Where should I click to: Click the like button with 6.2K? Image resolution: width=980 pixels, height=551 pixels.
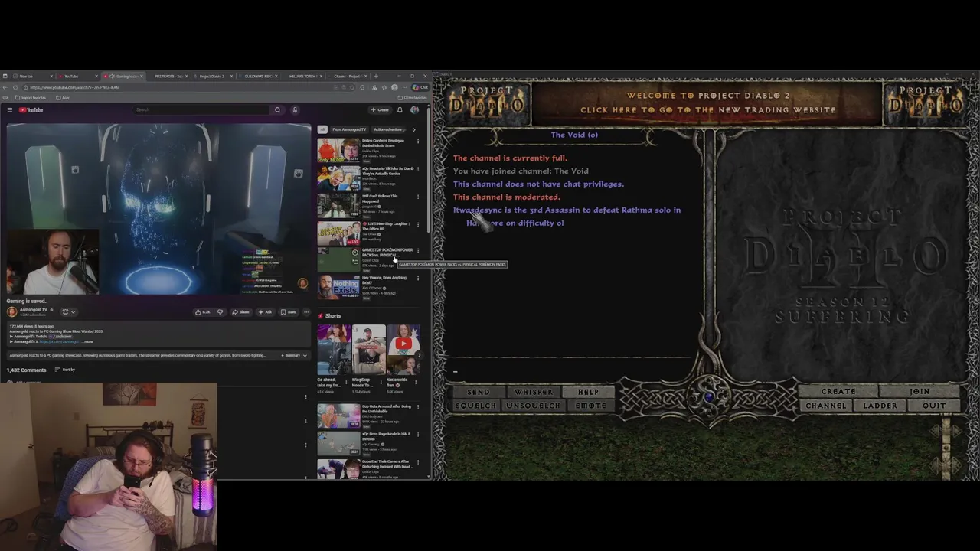point(203,311)
